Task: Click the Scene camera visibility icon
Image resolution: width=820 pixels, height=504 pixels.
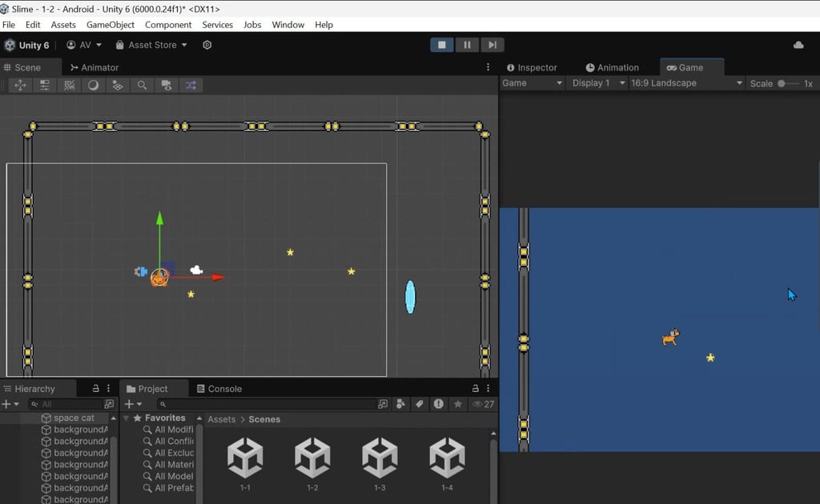Action: tap(167, 85)
